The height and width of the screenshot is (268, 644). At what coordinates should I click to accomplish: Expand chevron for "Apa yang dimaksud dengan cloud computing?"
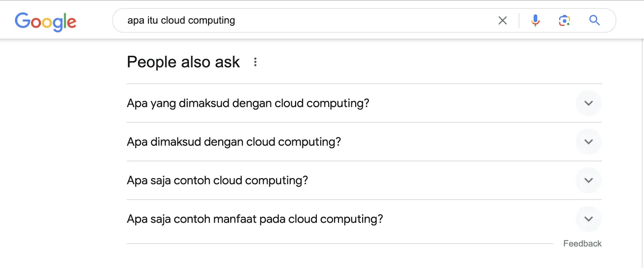[x=588, y=103]
